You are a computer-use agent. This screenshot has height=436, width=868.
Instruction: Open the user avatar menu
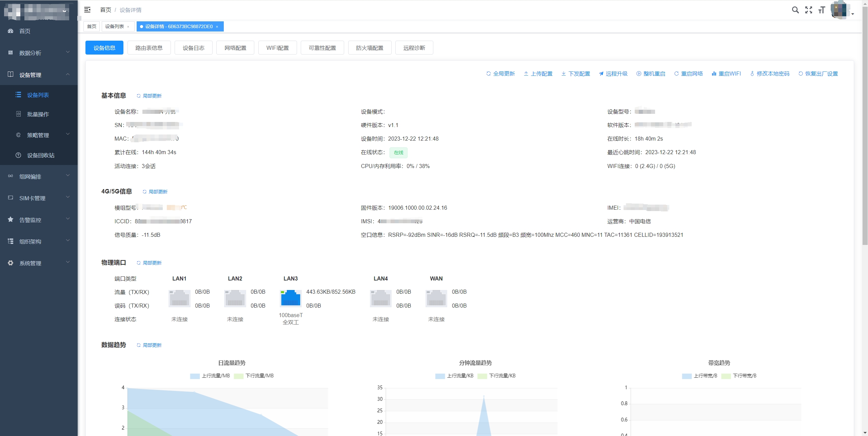[842, 10]
